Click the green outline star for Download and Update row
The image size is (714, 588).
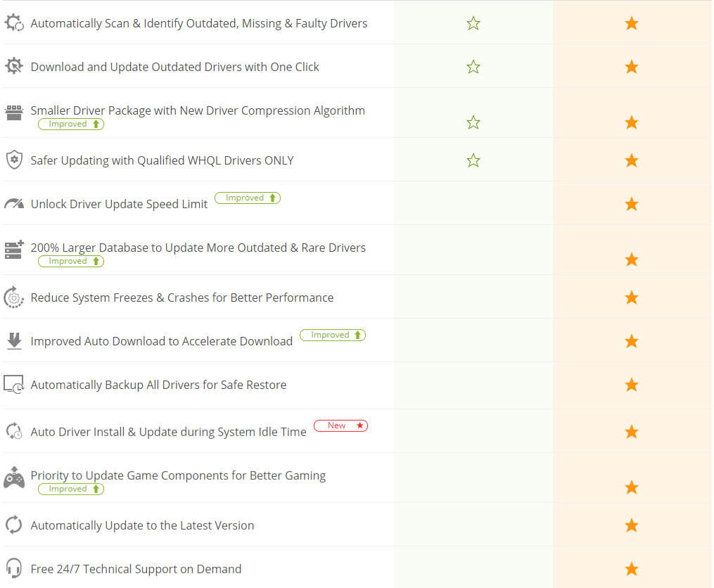tap(473, 67)
